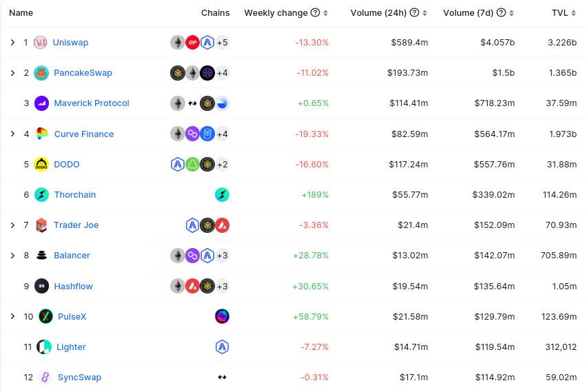
Task: Sort by Weekly change arrows
Action: [x=325, y=13]
